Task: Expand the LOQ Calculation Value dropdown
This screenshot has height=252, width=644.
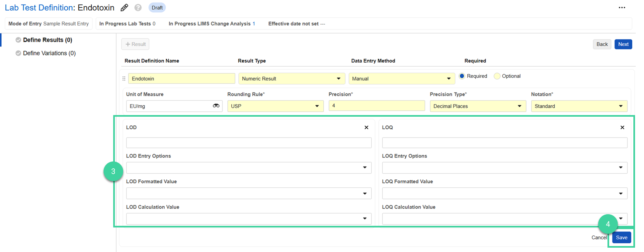Action: click(505, 219)
